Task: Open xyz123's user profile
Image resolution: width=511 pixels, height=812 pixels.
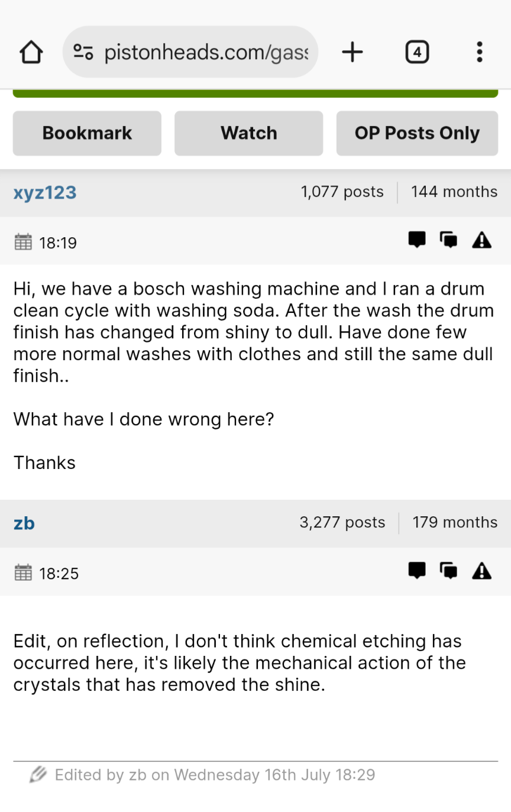Action: 45,192
